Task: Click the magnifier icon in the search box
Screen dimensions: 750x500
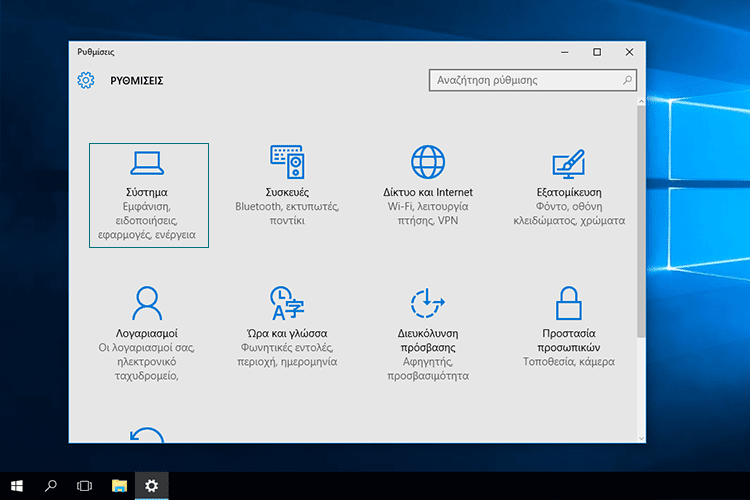Action: point(627,80)
